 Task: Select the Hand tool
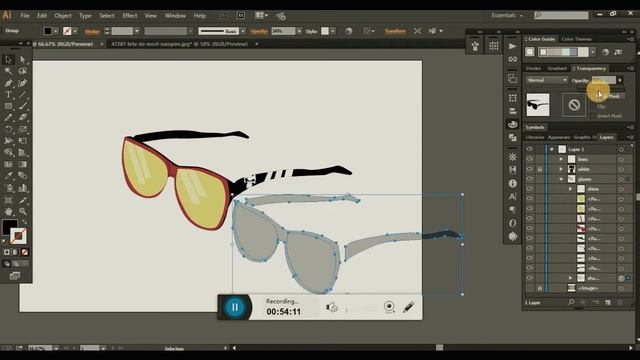point(8,211)
